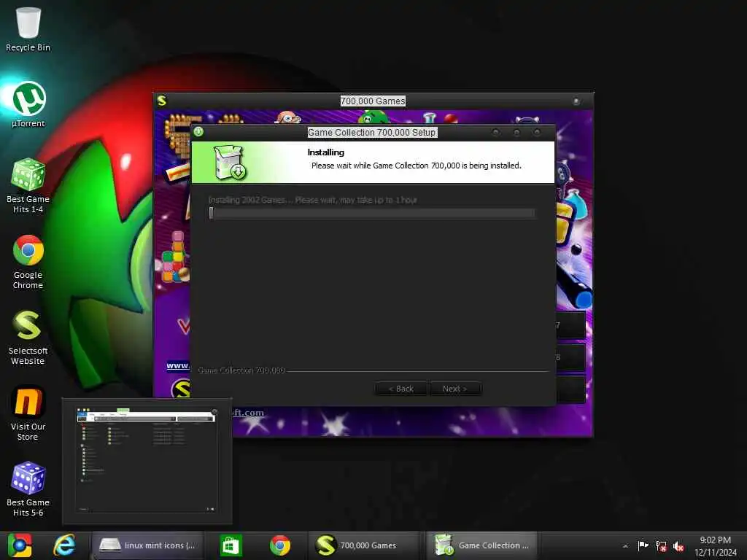Click the linux mint icons window preview thumbnail
This screenshot has width=747, height=560.
146,461
